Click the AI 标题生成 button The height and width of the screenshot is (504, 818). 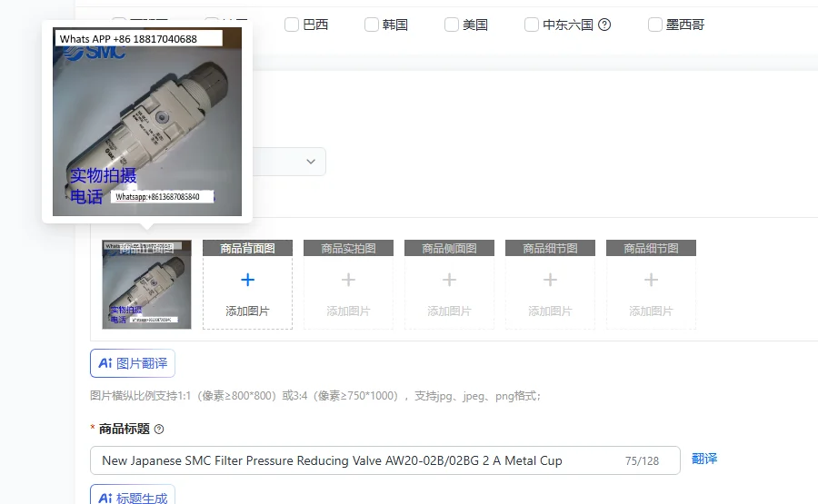[x=133, y=495]
